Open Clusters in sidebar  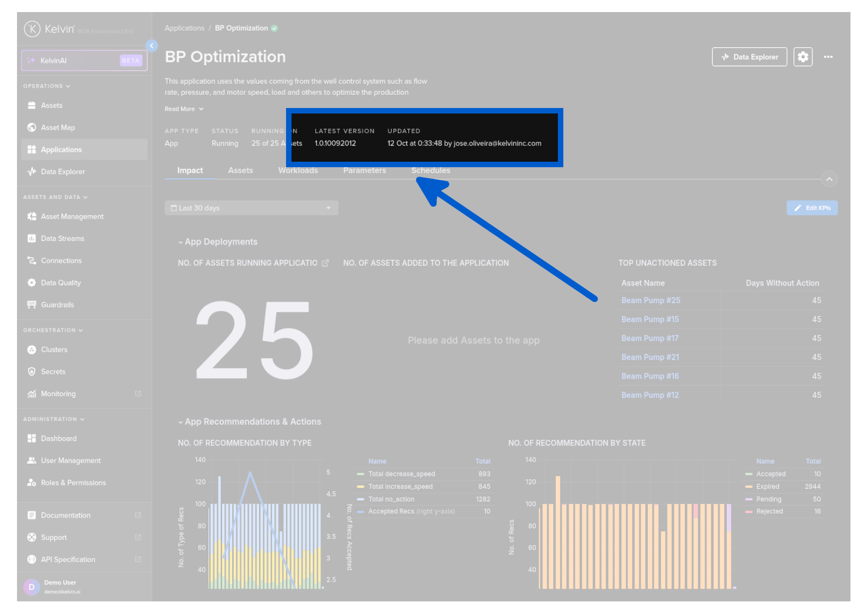(x=54, y=350)
